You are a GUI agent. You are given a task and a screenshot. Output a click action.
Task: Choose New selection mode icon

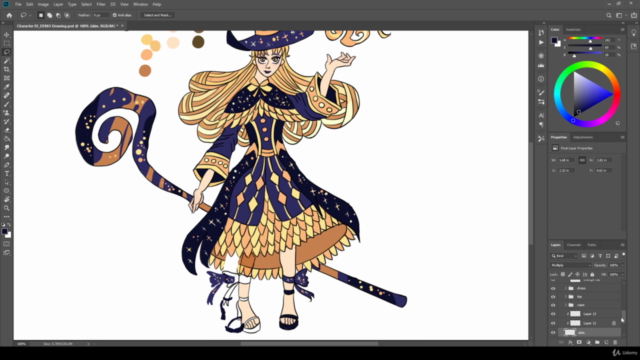click(40, 15)
